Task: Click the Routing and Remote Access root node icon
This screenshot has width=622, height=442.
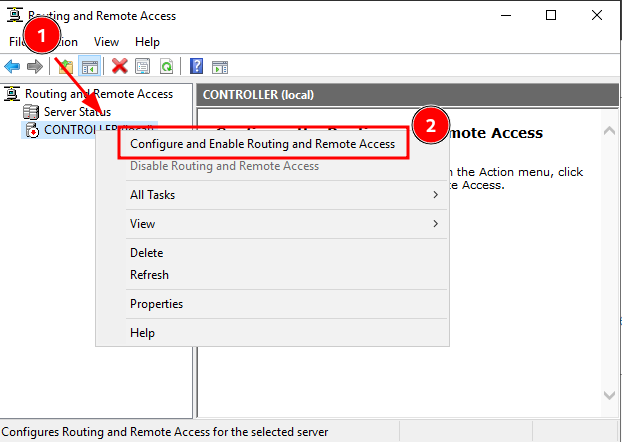Action: click(x=12, y=94)
